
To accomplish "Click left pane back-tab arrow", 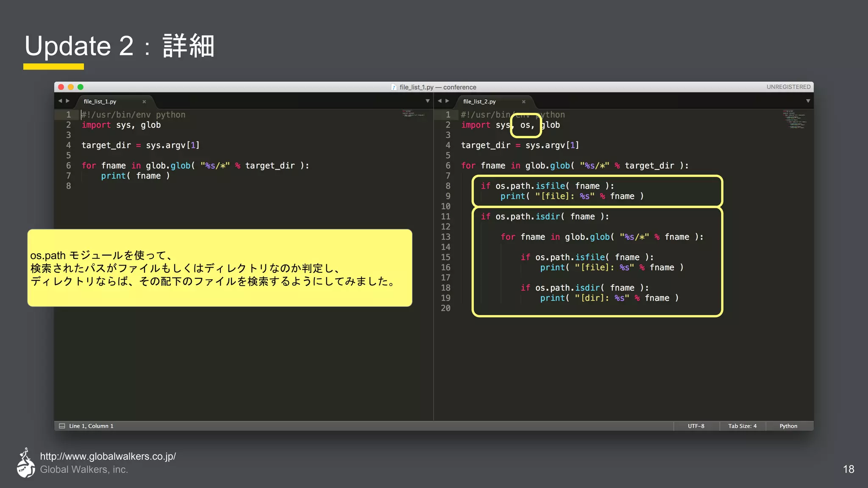I will pos(60,101).
